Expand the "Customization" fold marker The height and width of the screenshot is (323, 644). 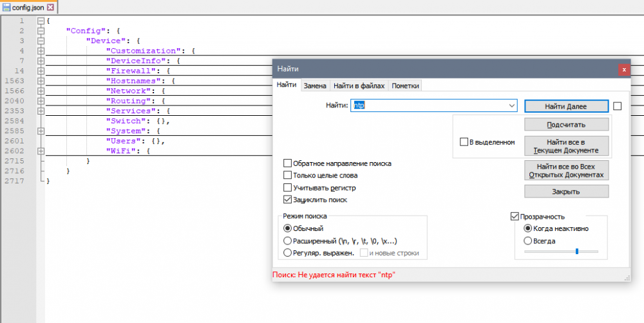[41, 51]
